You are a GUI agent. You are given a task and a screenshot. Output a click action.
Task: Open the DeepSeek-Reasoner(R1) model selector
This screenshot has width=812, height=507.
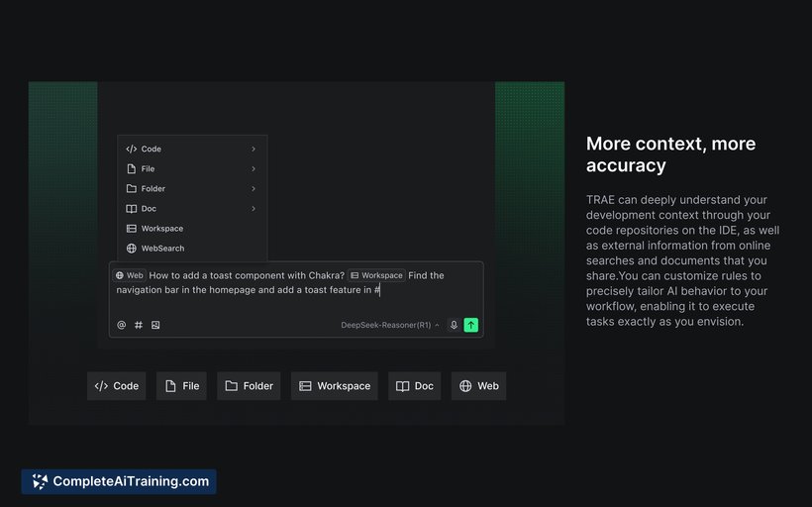390,325
